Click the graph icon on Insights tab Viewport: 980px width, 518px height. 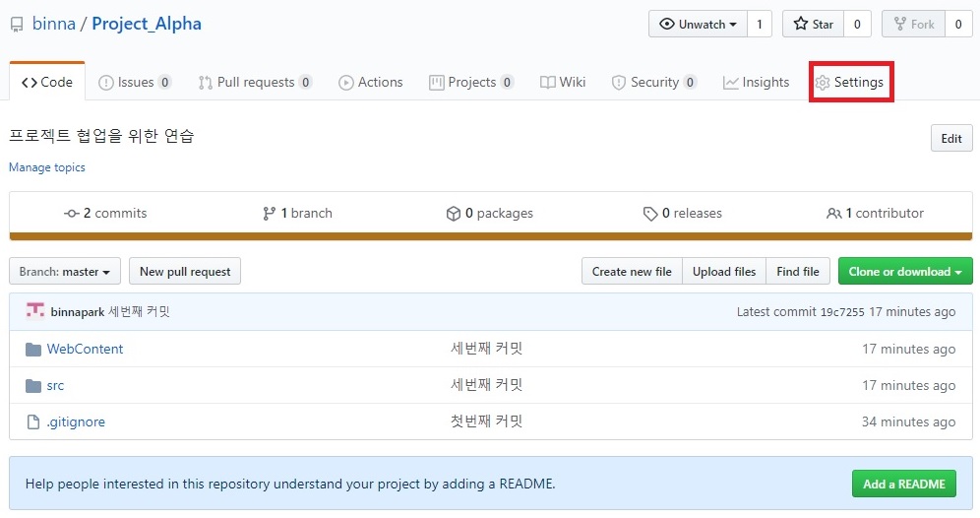tap(731, 83)
